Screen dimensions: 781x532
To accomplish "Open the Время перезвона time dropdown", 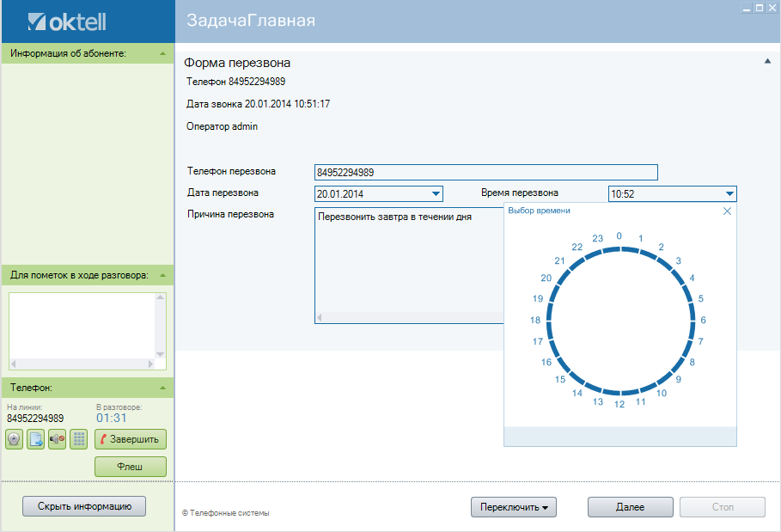I will click(729, 194).
